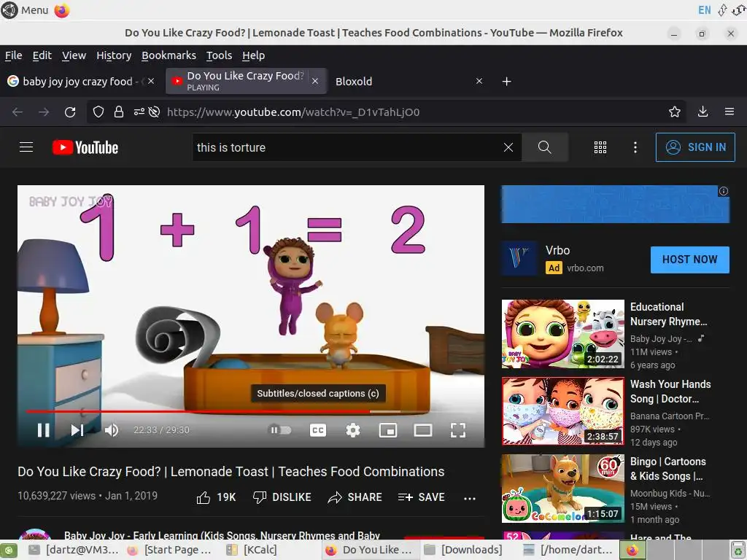Switch to theater mode view
The image size is (747, 560).
[x=422, y=430]
